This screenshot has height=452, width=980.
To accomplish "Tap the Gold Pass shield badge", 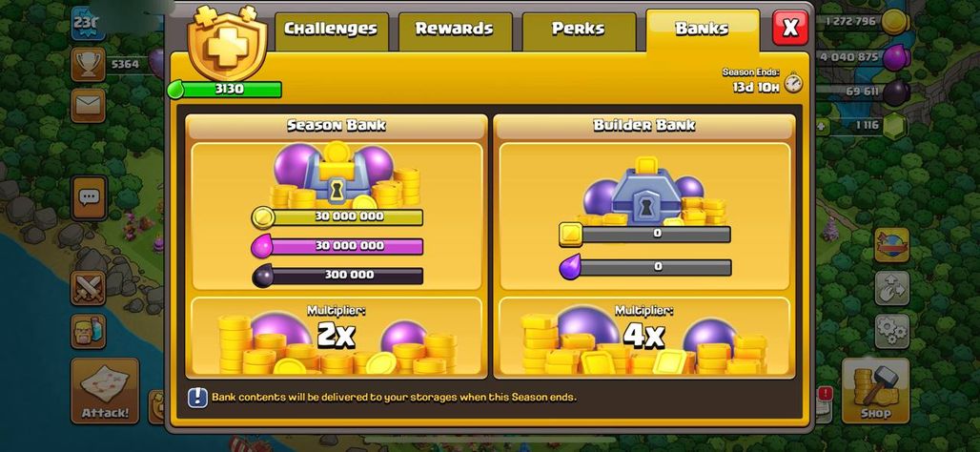I will (x=228, y=43).
